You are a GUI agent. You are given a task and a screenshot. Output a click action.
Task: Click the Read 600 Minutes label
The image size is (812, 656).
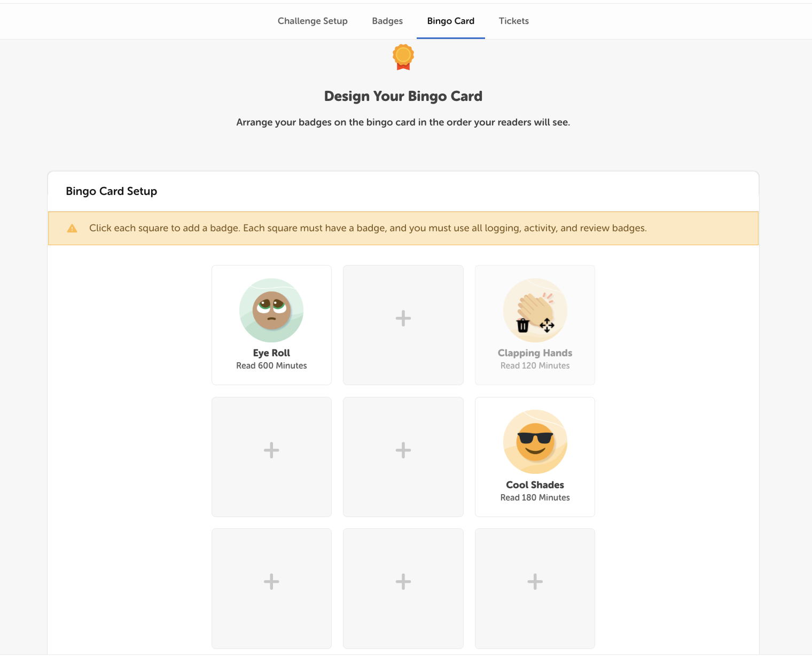(271, 365)
